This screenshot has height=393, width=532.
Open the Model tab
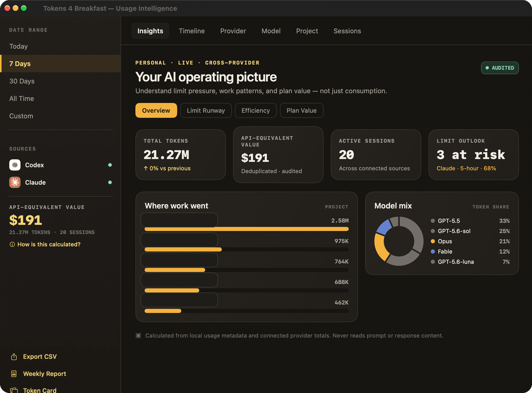[x=271, y=31]
